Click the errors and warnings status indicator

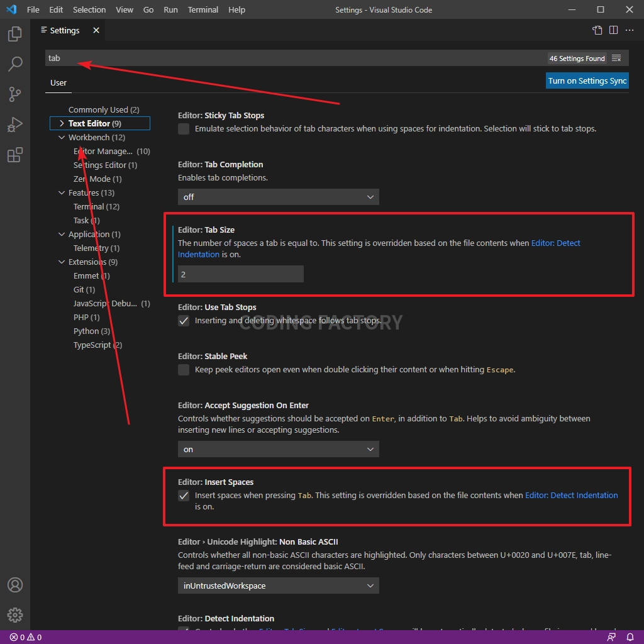[25, 637]
